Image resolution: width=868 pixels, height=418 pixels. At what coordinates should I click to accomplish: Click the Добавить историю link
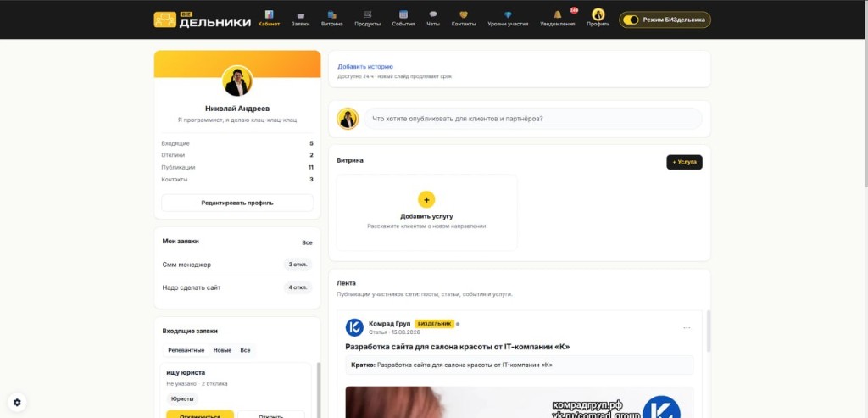365,66
